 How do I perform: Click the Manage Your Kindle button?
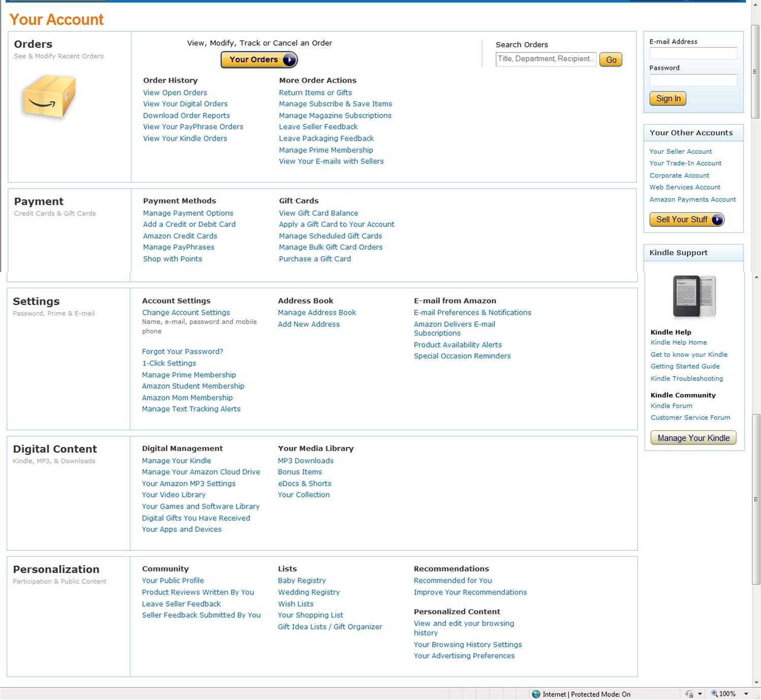click(693, 438)
